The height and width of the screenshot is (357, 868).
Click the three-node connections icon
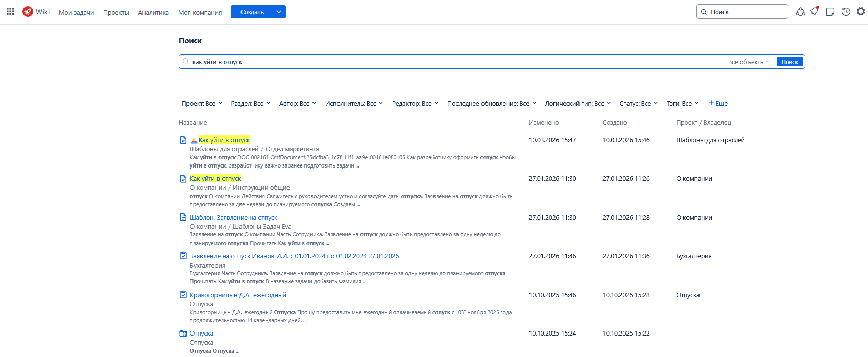pos(800,12)
